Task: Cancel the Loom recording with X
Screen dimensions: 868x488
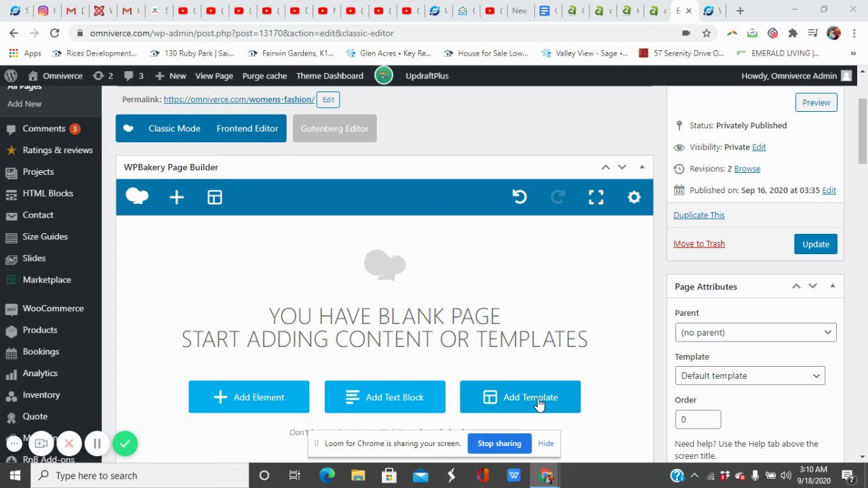Action: (x=68, y=444)
